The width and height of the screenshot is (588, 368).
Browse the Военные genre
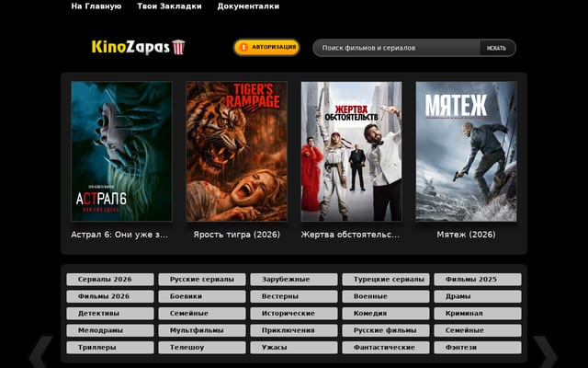pos(386,296)
